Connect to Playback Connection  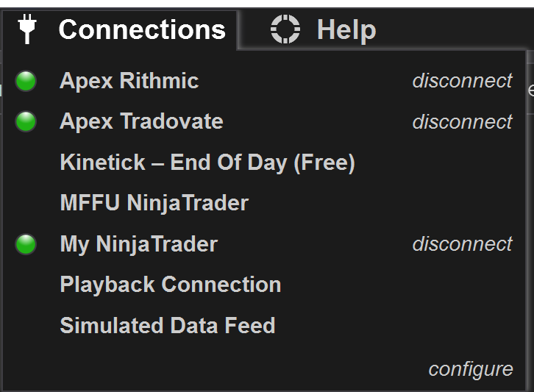[171, 285]
